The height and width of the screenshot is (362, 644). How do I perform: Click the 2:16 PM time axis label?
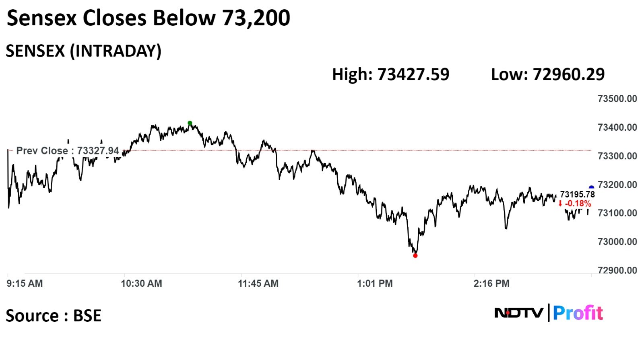click(491, 284)
